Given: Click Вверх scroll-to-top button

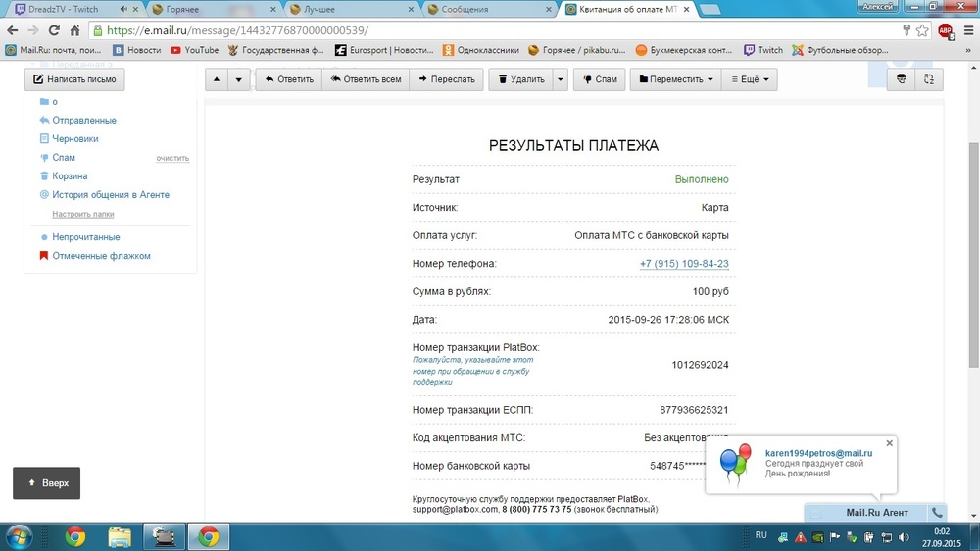Looking at the screenshot, I should point(46,482).
